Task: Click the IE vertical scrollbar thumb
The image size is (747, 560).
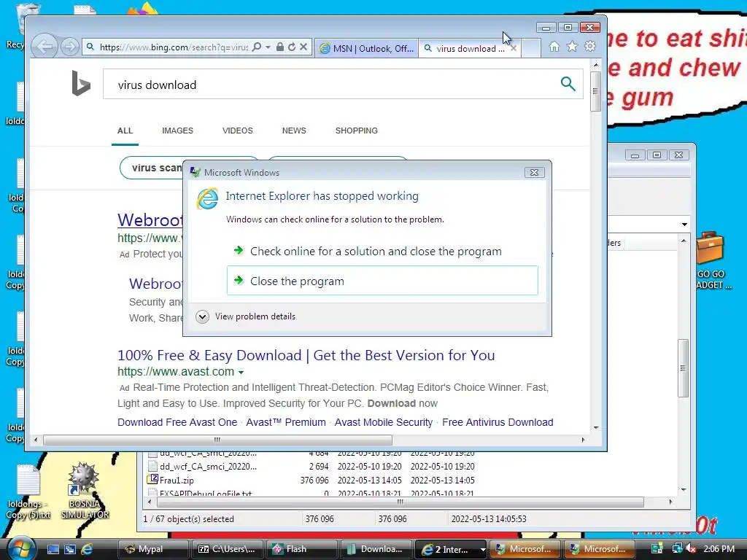Action: coord(595,92)
